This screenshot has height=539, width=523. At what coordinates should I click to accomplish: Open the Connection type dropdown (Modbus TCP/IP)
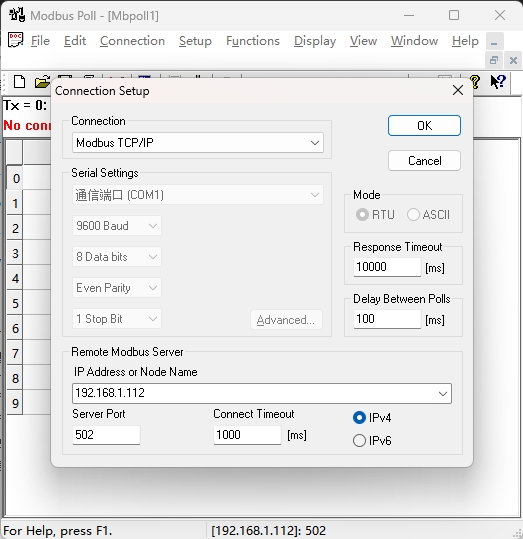point(198,143)
